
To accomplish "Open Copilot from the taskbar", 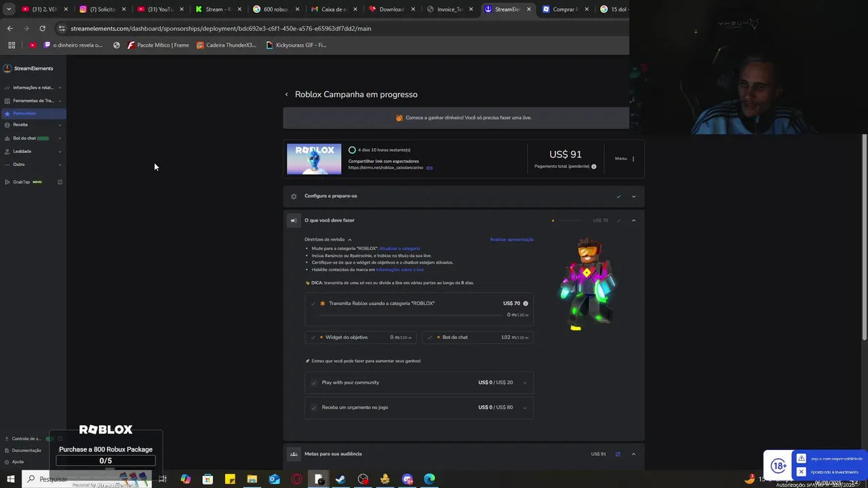I will 185,479.
